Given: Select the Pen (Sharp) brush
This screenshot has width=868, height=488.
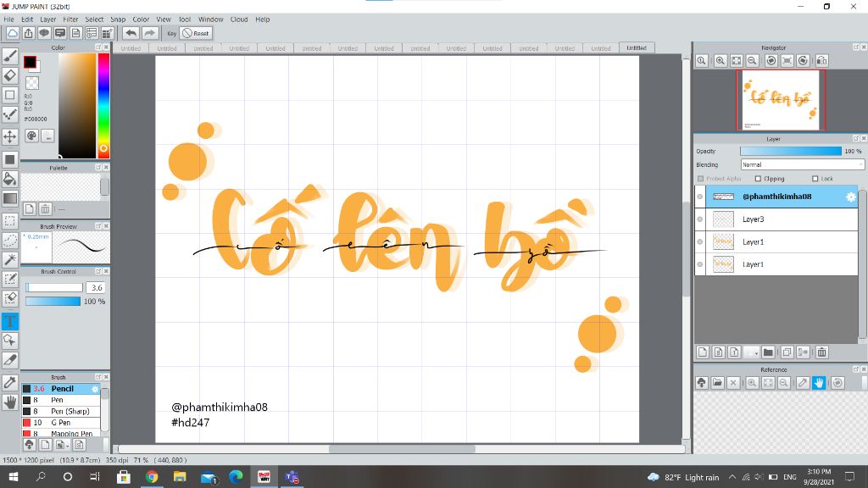Looking at the screenshot, I should point(61,411).
